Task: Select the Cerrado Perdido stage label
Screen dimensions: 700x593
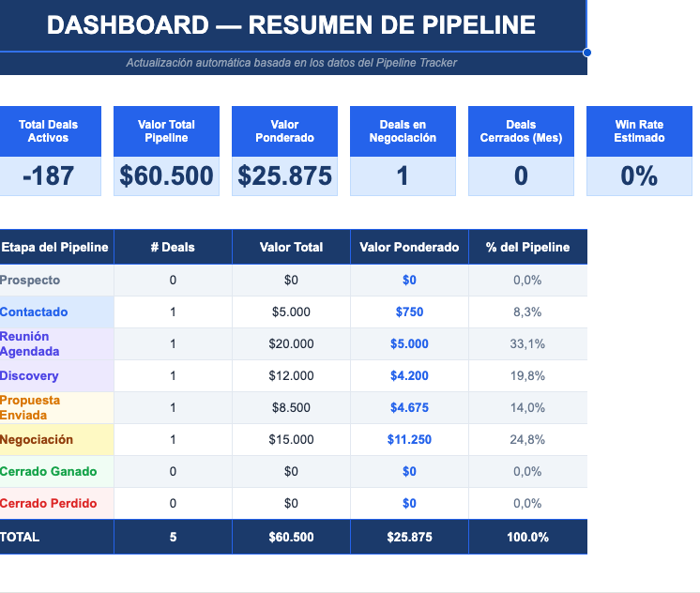Action: click(x=48, y=504)
